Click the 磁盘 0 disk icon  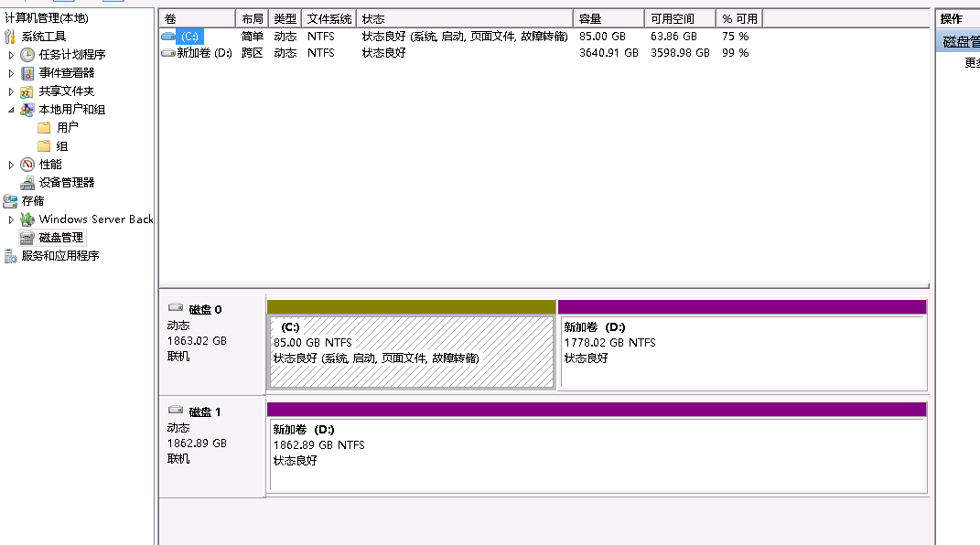tap(176, 308)
